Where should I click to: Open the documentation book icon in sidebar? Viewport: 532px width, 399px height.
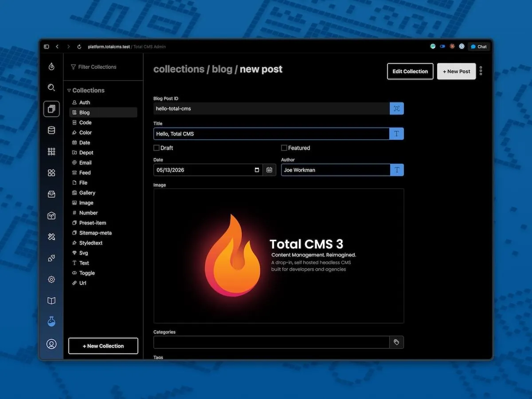coord(51,301)
